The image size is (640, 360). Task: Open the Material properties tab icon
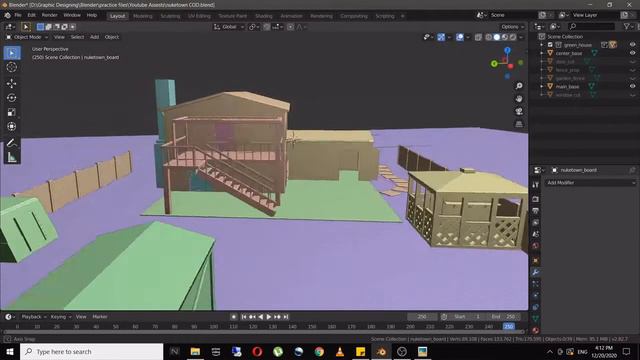(x=536, y=330)
